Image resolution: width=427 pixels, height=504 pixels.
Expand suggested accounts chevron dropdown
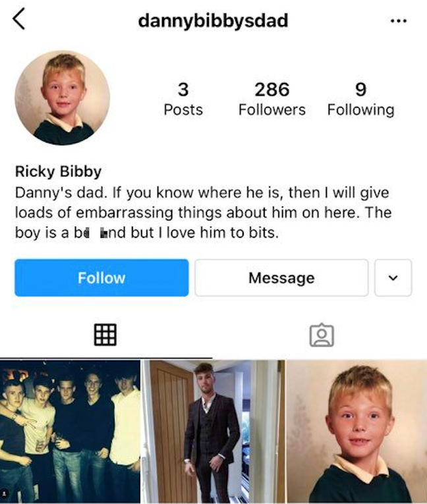[x=393, y=278]
